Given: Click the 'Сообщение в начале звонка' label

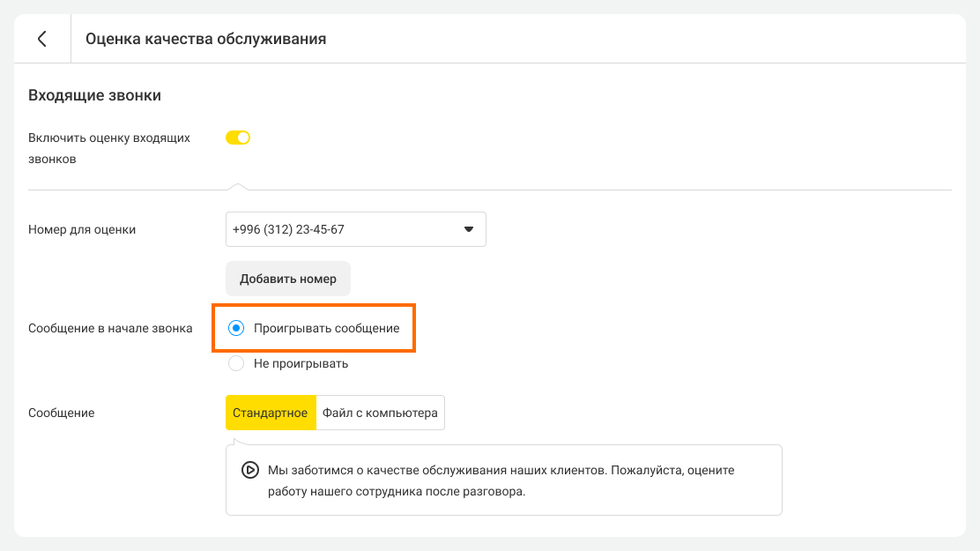Looking at the screenshot, I should (110, 328).
